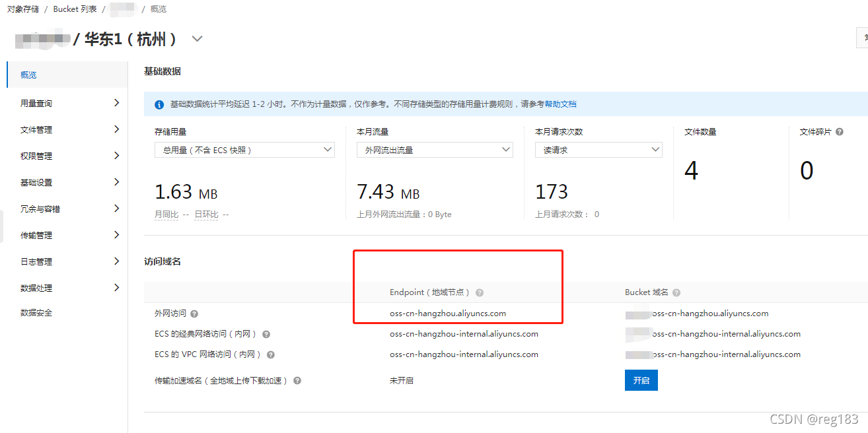Click the ECS classic network endpoint value
Viewport: 868px width, 433px height.
click(x=464, y=334)
